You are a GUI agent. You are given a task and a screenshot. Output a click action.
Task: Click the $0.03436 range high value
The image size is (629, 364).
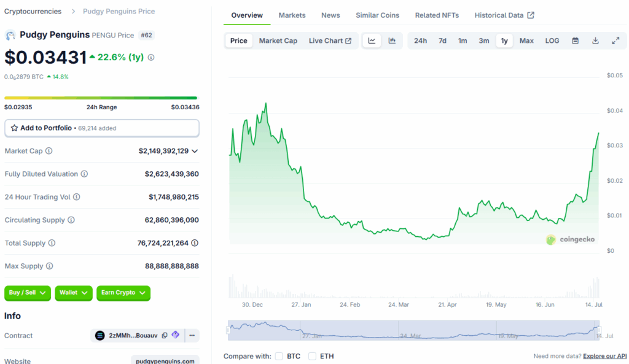pyautogui.click(x=186, y=107)
